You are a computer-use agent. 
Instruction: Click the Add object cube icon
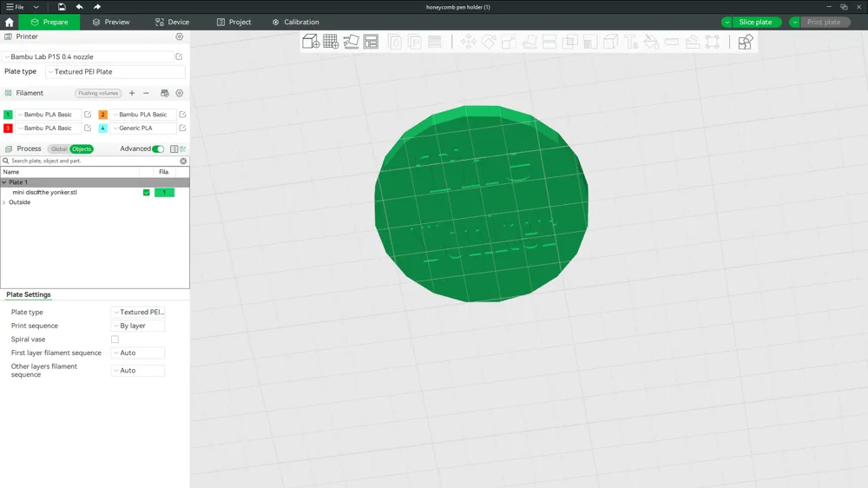311,42
